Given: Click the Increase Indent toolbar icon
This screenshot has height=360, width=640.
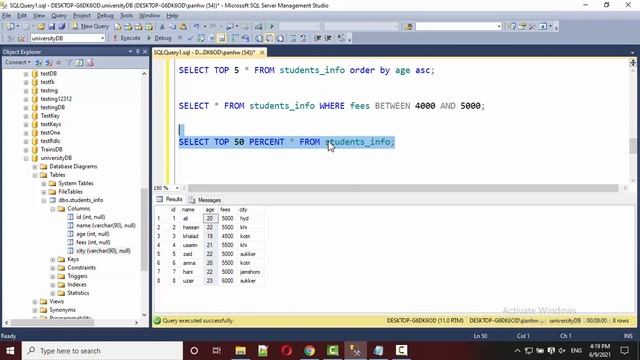Looking at the screenshot, I should [328, 38].
